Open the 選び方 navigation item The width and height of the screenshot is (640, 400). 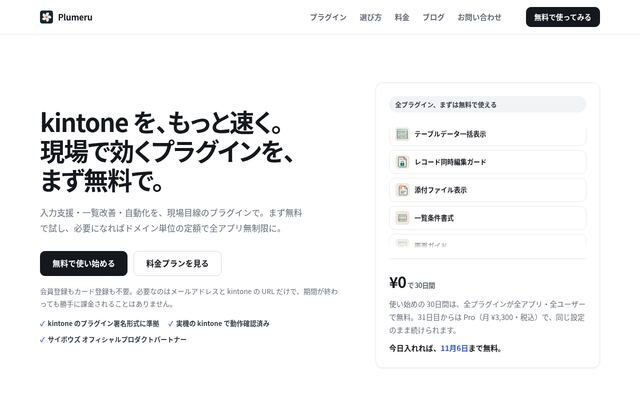371,17
